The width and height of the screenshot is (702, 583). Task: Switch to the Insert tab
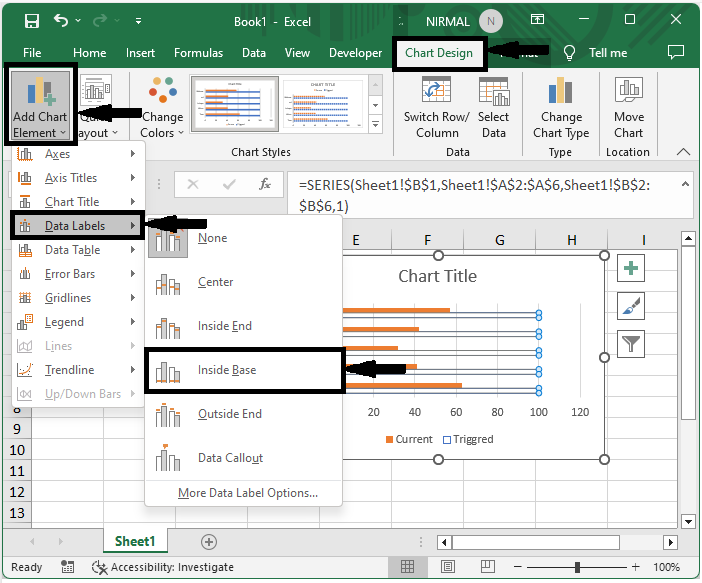click(140, 53)
